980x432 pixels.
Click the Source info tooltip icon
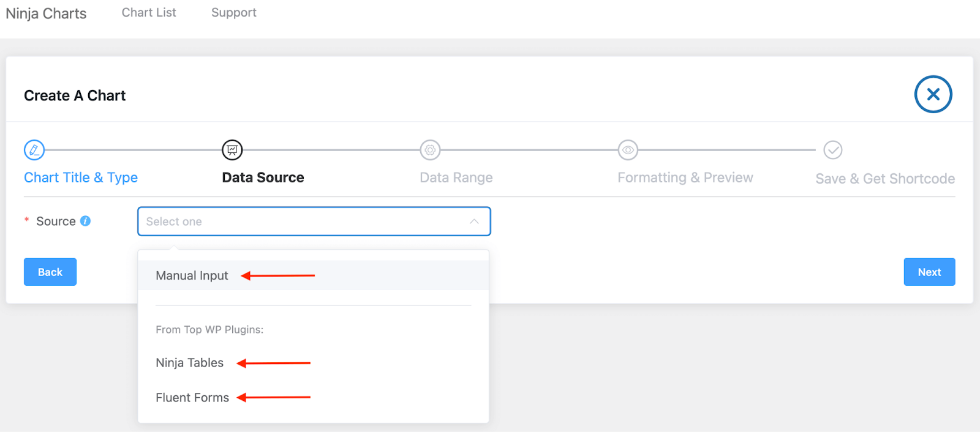tap(86, 221)
